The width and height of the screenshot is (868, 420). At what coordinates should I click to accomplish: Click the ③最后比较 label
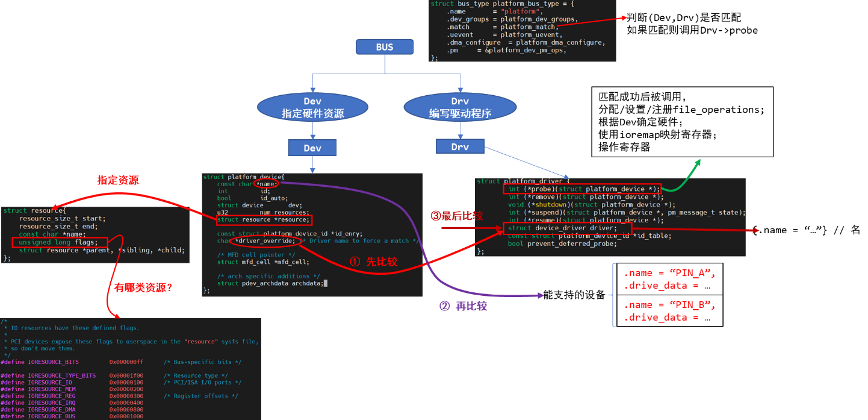point(457,216)
